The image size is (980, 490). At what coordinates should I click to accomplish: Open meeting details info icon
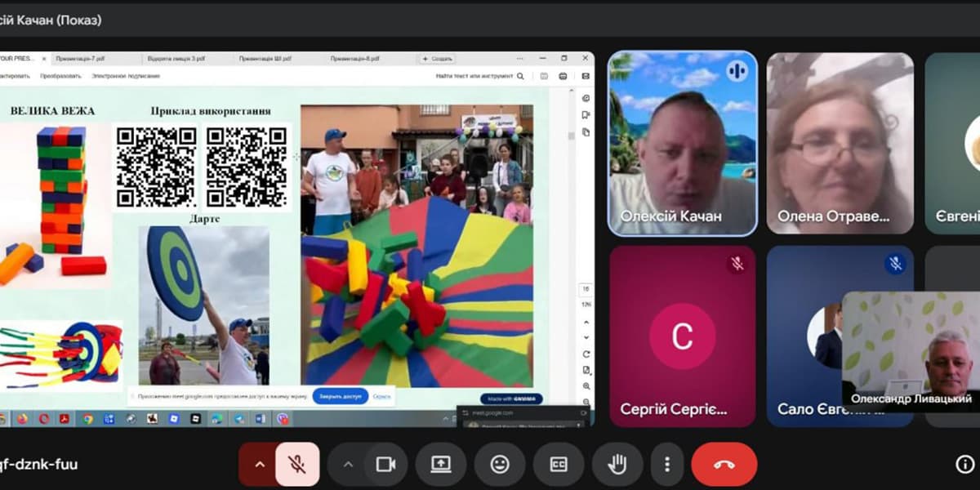tap(964, 464)
